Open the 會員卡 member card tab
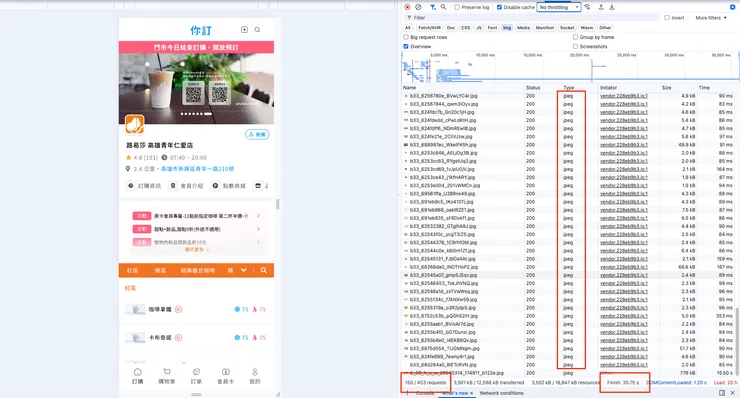 [226, 376]
